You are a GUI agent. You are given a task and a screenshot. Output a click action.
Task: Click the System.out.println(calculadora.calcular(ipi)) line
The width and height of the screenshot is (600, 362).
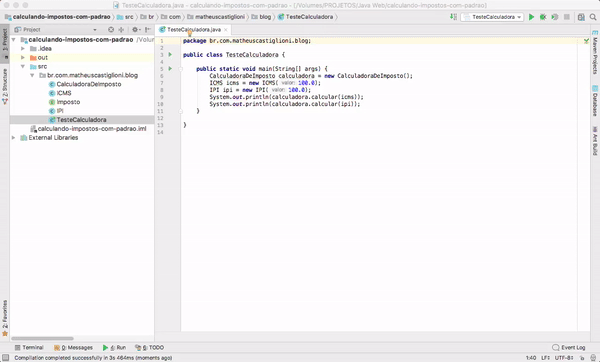(284, 104)
